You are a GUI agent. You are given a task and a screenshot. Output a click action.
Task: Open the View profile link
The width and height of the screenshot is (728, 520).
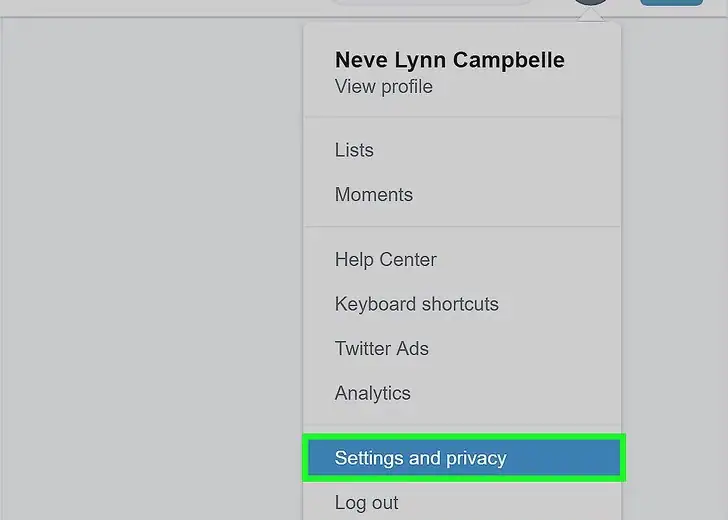[x=384, y=87]
